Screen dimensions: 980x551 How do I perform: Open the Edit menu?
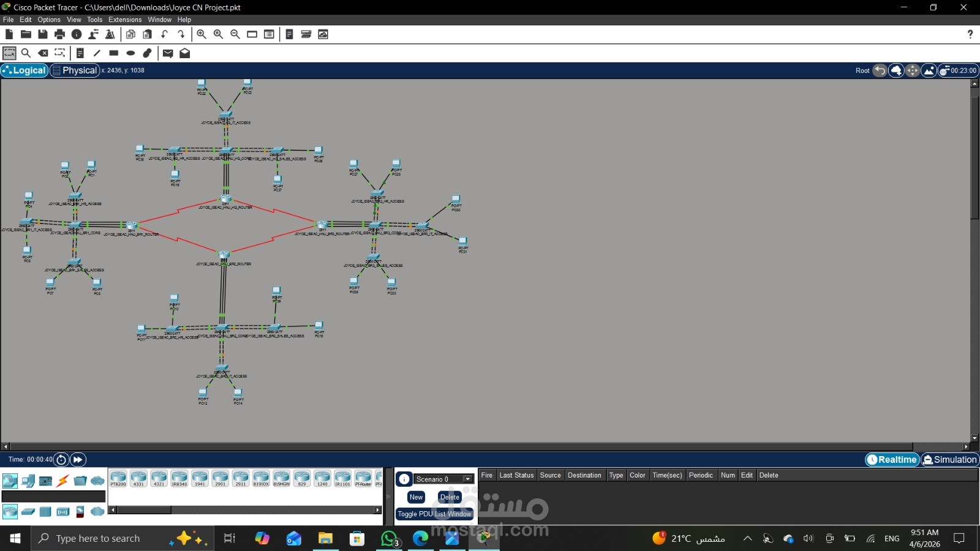tap(26, 20)
